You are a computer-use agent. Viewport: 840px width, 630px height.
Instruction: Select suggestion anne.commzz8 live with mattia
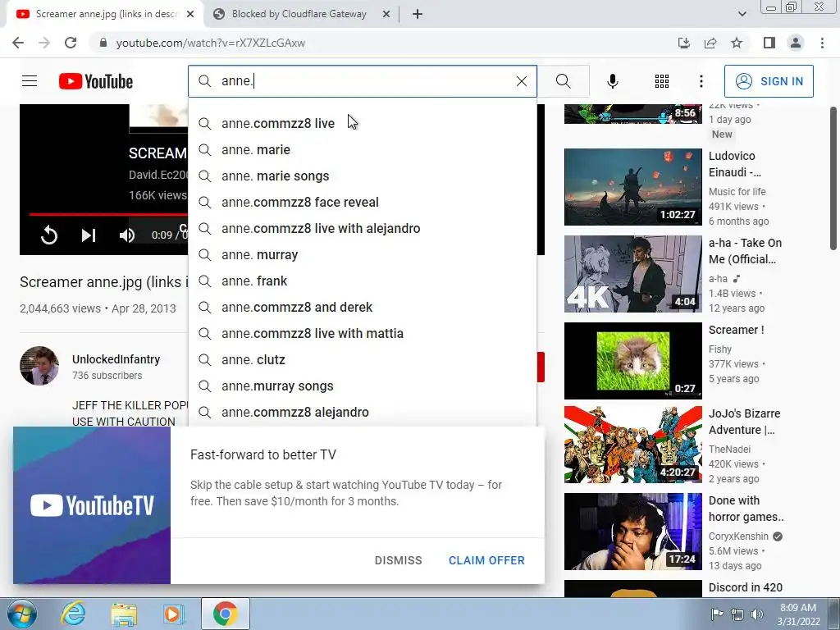(362, 333)
